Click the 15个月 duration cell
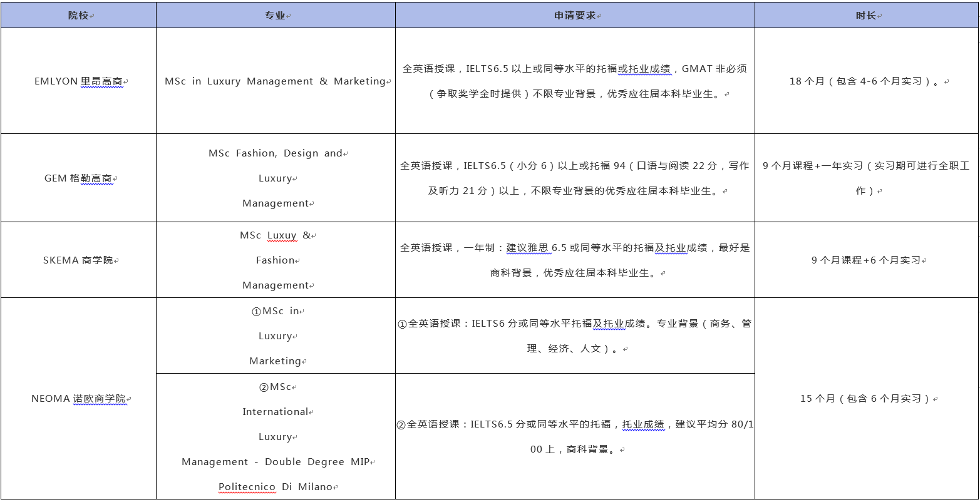Screen dimensions: 980x502 tap(866, 399)
